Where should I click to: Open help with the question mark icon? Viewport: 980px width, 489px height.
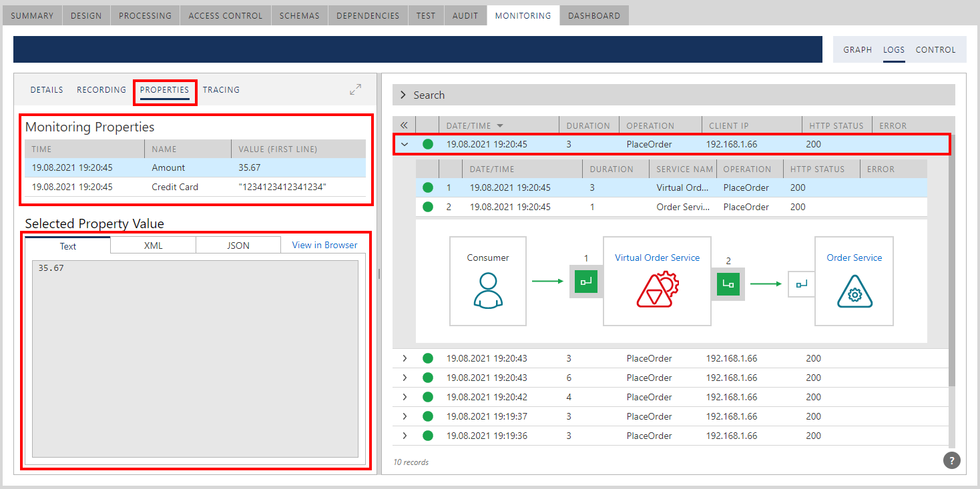click(x=952, y=460)
